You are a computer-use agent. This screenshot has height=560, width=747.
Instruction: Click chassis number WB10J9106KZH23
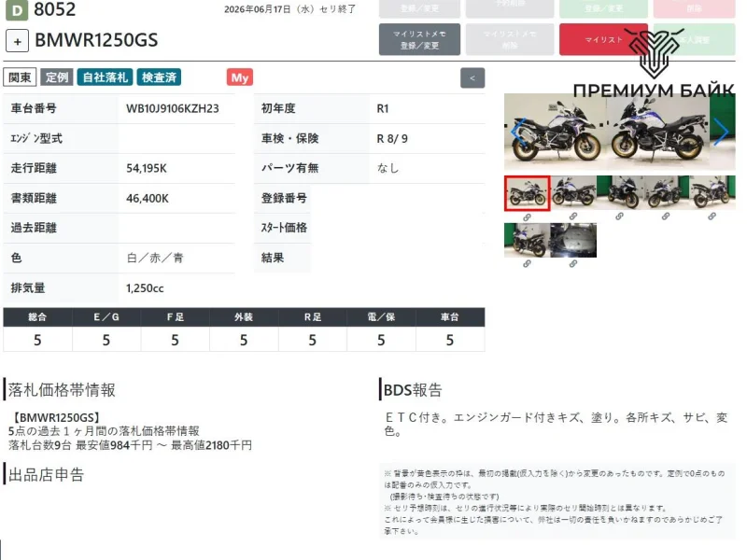coord(173,108)
